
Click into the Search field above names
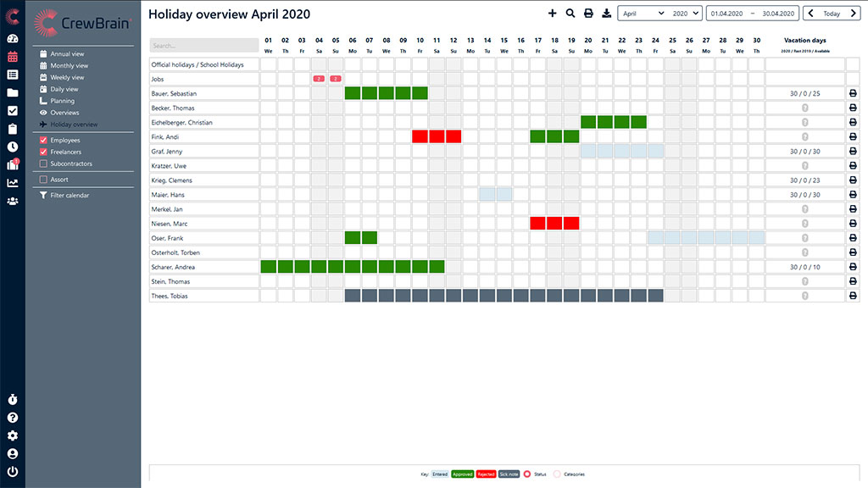click(203, 45)
